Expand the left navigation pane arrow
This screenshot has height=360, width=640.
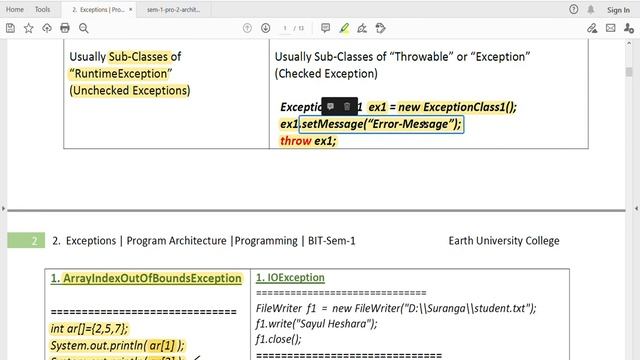[x=3, y=209]
